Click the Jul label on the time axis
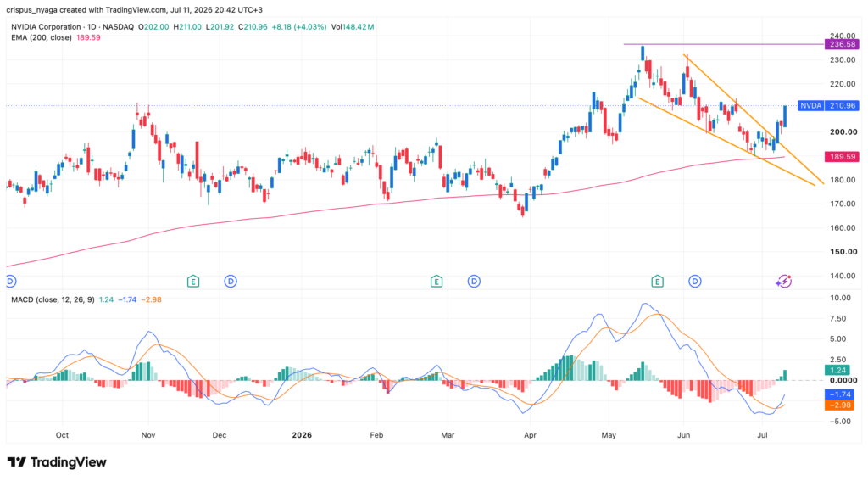The width and height of the screenshot is (868, 481). click(762, 435)
